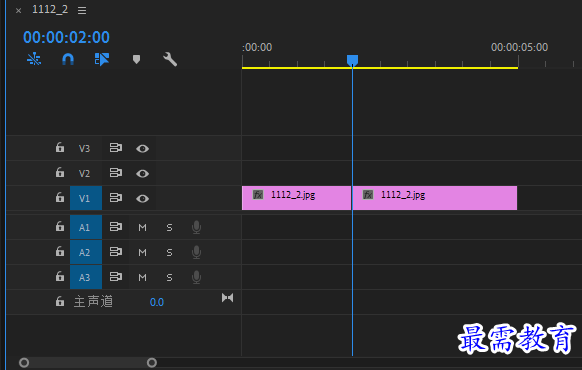Toggle lock on track V1

click(60, 197)
